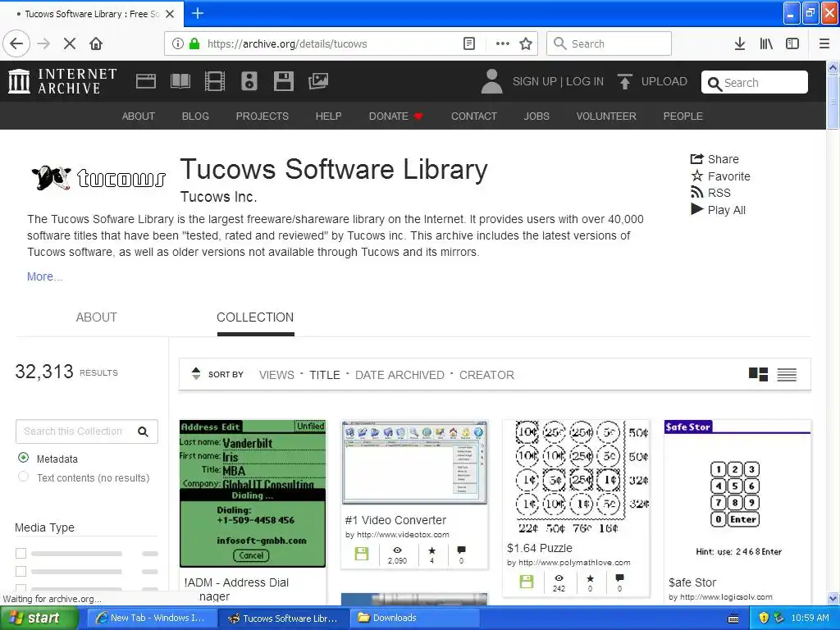Tick the first Media Type checkbox

pyautogui.click(x=21, y=554)
